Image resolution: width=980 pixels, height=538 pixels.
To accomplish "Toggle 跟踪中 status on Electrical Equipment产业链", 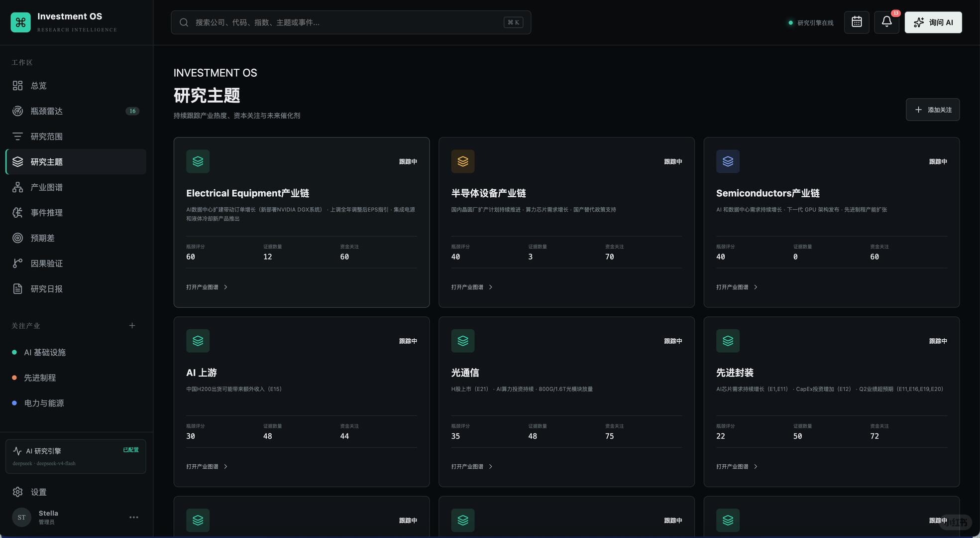I will point(408,162).
